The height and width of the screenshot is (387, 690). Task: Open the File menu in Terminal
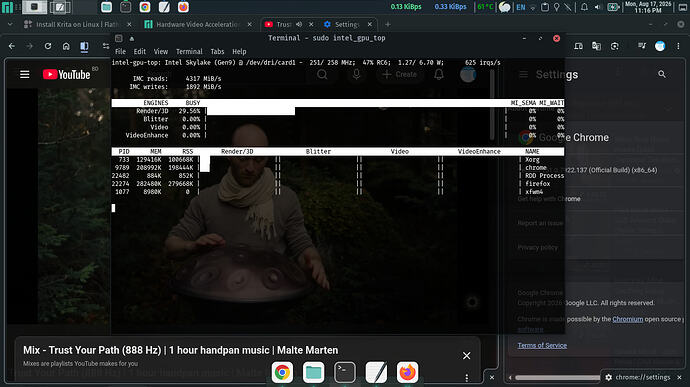[x=120, y=52]
